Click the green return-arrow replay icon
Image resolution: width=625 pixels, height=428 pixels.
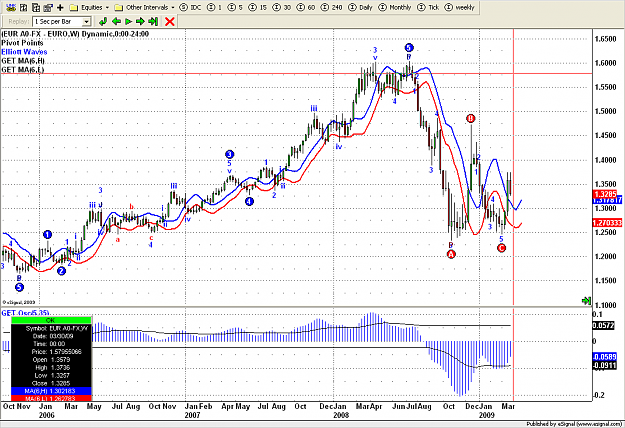103,21
